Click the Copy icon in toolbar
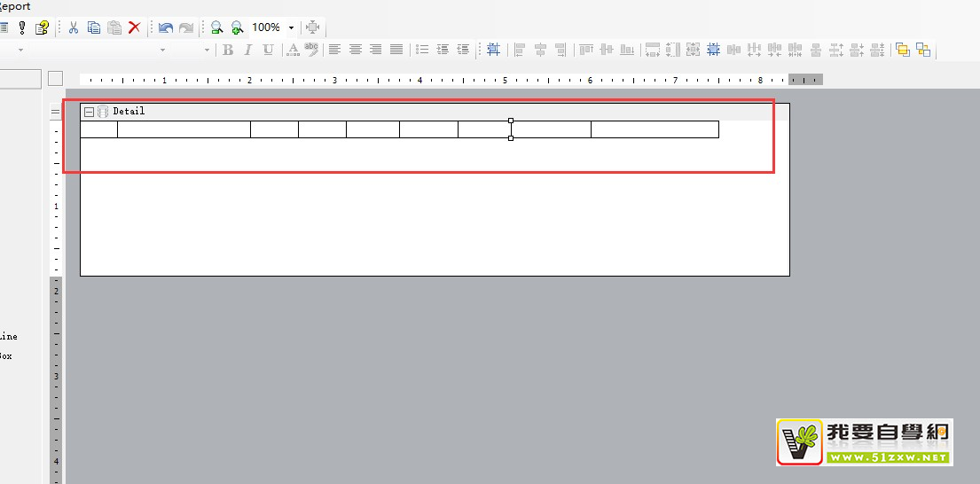This screenshot has width=980, height=484. 94,27
